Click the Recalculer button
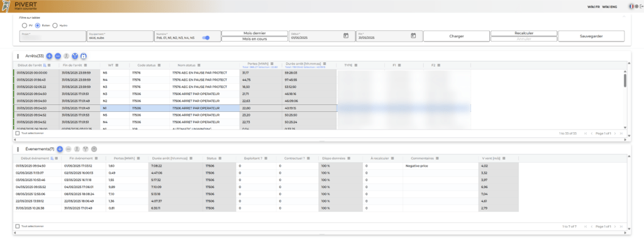Screen dimensions: 644x239 (x=524, y=33)
